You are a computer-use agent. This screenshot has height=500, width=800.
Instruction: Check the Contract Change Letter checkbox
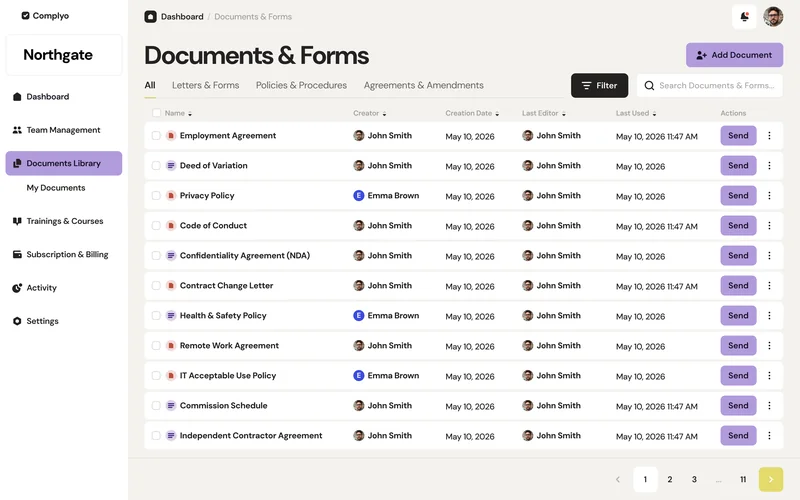(x=156, y=286)
